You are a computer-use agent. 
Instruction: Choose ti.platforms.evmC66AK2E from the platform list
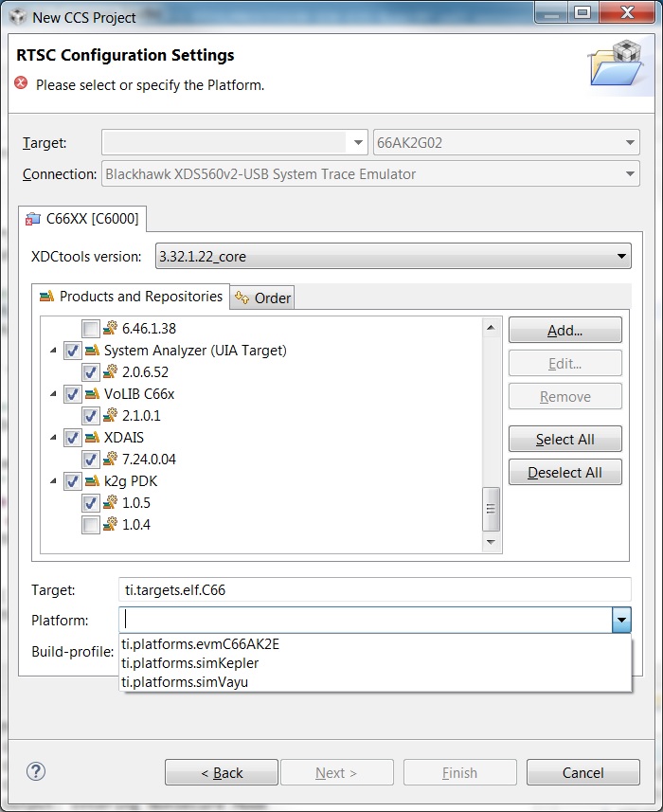pos(200,644)
